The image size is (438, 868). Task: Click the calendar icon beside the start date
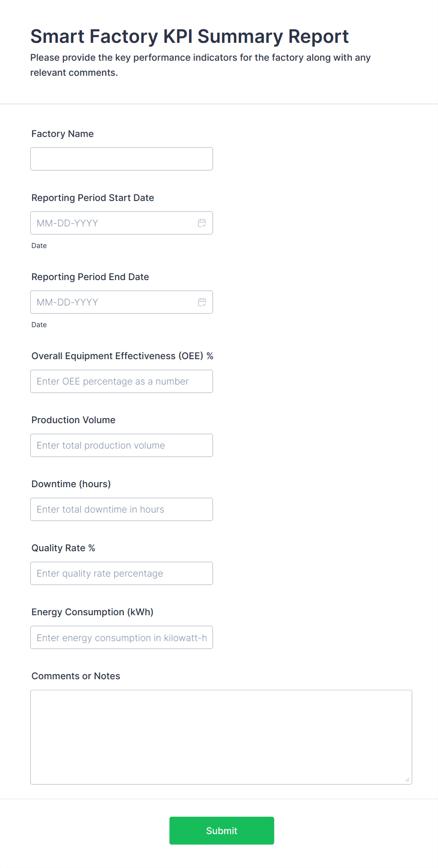tap(202, 223)
